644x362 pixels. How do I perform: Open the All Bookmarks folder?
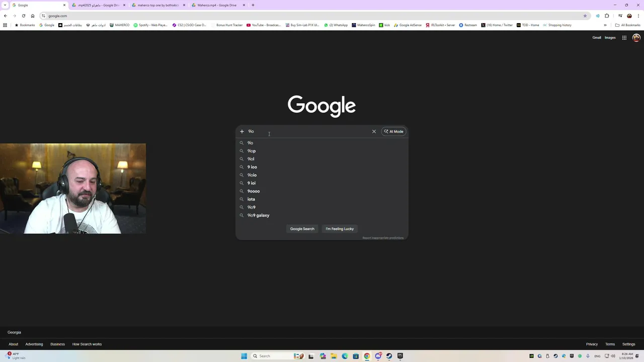[627, 25]
